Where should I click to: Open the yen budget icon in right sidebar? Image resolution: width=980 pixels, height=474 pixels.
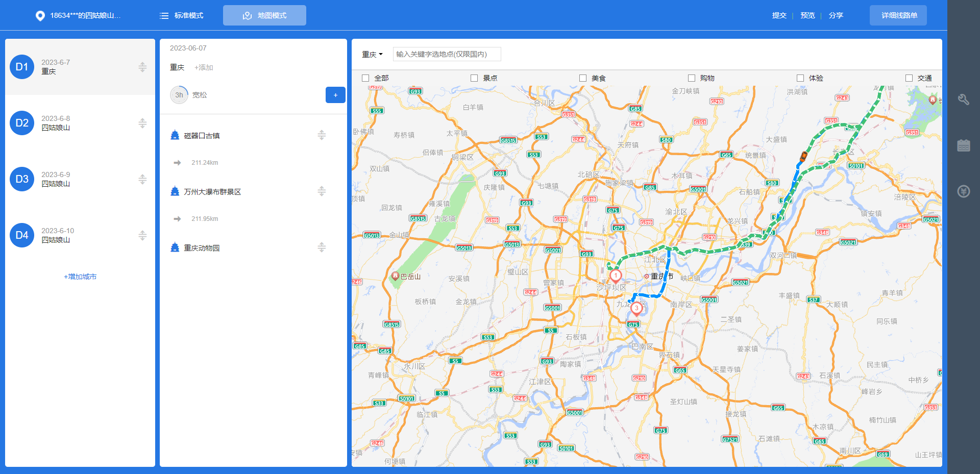point(964,191)
